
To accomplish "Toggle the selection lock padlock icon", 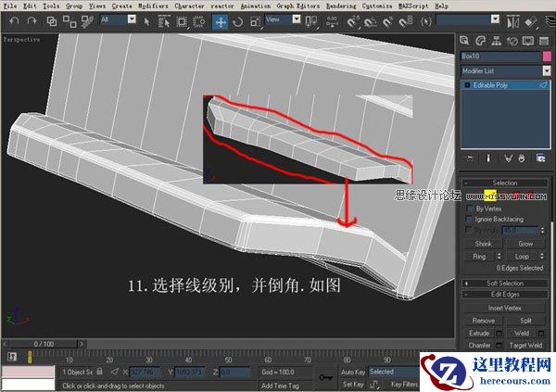I will point(100,372).
